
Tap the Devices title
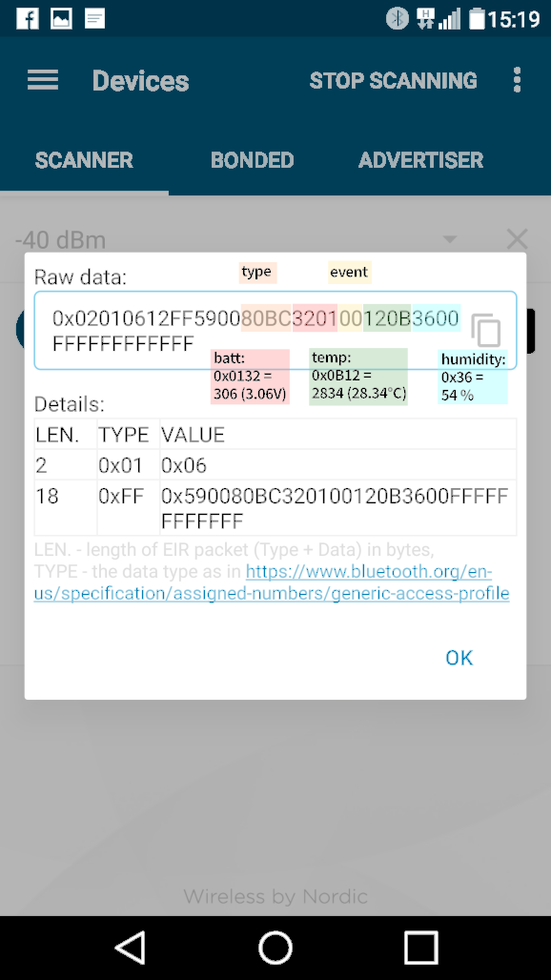point(140,81)
